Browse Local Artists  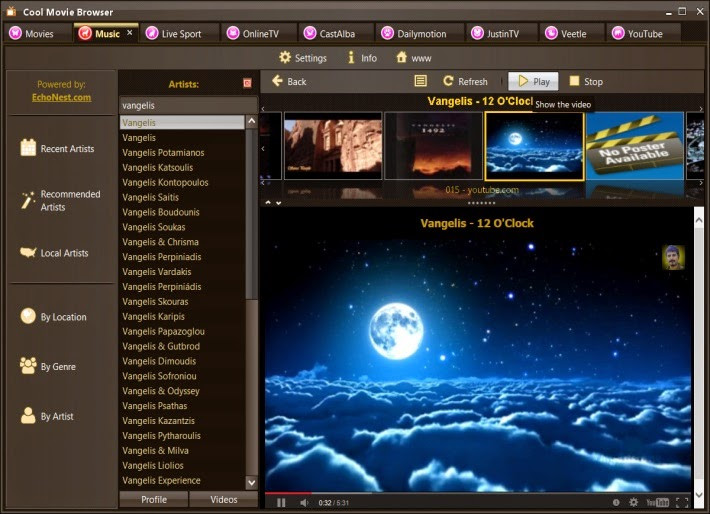pos(54,253)
